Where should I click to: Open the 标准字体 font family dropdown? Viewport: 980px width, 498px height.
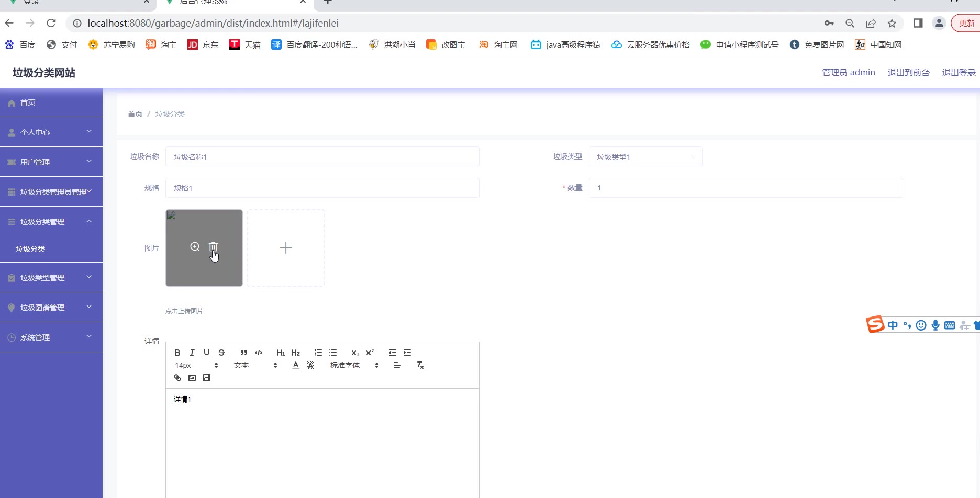(x=354, y=365)
